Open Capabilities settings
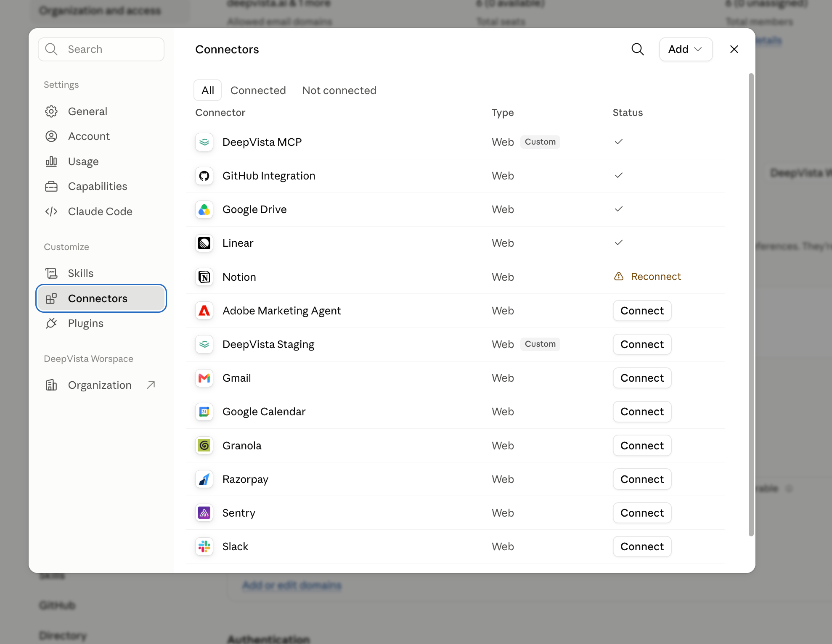 click(101, 186)
